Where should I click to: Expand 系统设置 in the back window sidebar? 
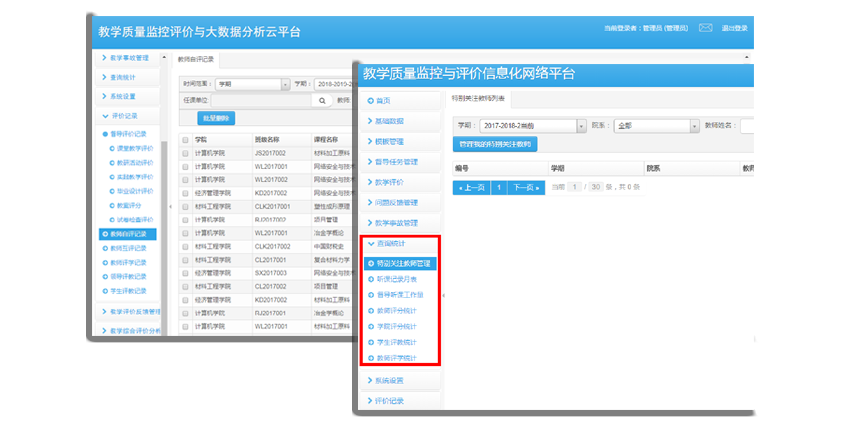coord(127,97)
